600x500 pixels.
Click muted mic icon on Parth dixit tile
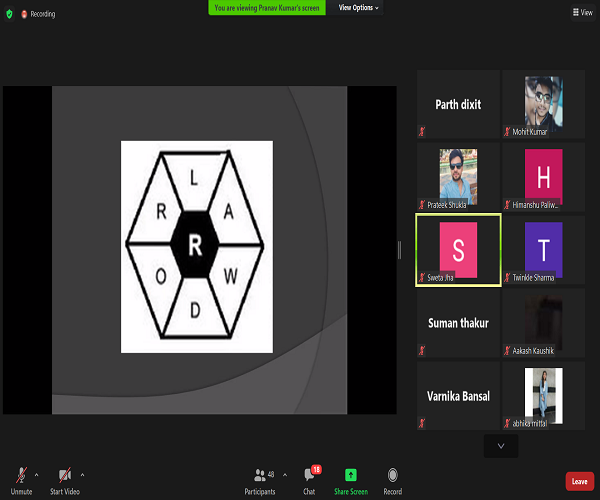(x=422, y=132)
